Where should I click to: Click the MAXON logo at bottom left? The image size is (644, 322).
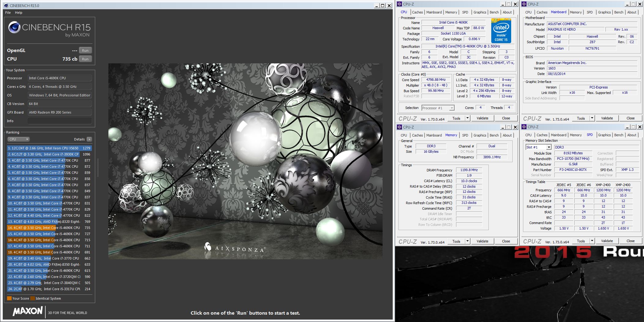28,312
